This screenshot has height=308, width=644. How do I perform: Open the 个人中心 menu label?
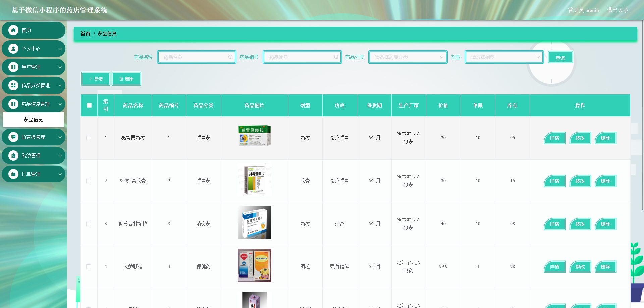coord(31,49)
